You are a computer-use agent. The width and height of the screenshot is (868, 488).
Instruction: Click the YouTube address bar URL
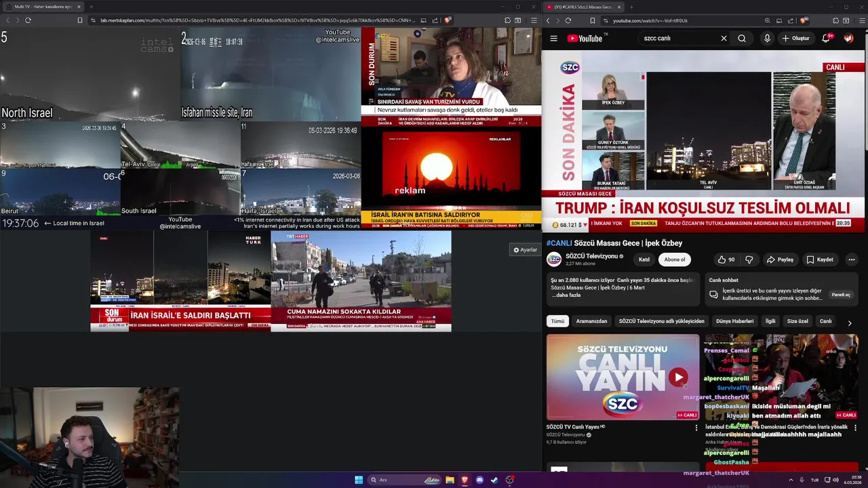point(650,21)
